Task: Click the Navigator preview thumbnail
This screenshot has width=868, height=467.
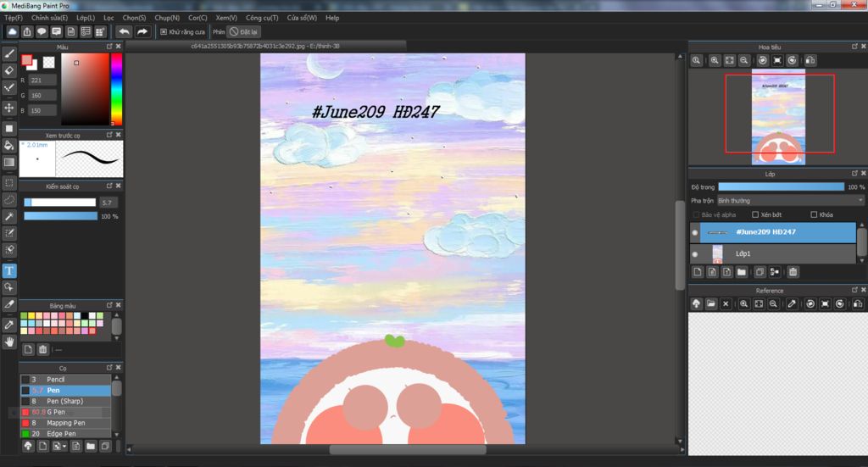Action: tap(778, 117)
